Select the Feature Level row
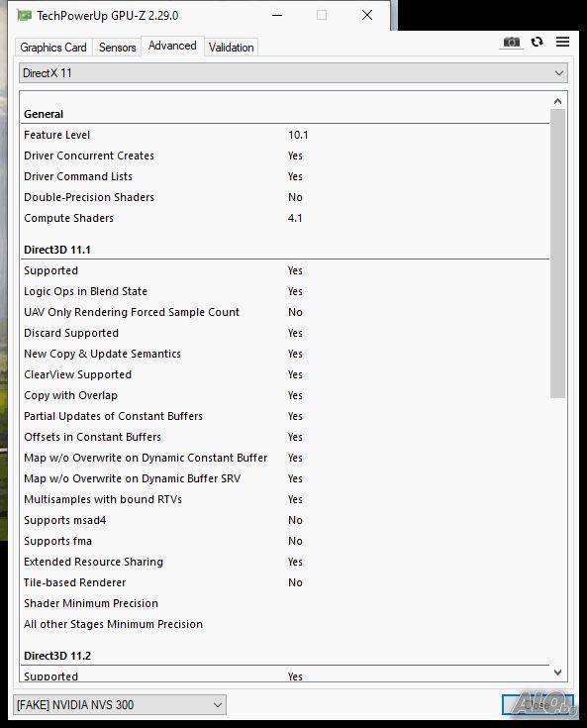 tap(285, 135)
